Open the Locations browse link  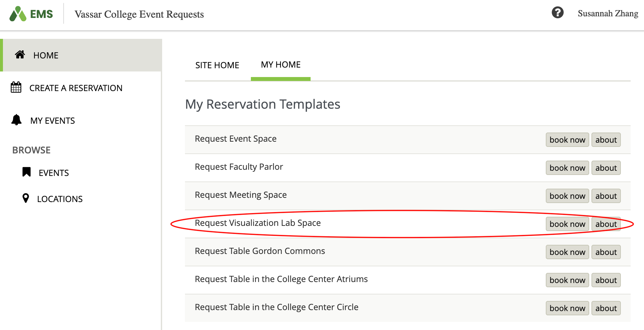pyautogui.click(x=60, y=199)
